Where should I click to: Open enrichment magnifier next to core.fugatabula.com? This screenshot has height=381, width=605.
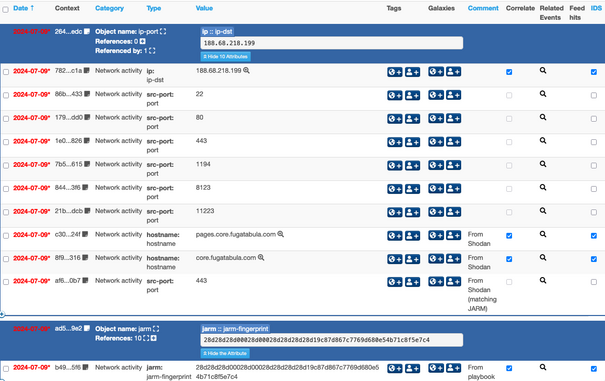tap(261, 257)
